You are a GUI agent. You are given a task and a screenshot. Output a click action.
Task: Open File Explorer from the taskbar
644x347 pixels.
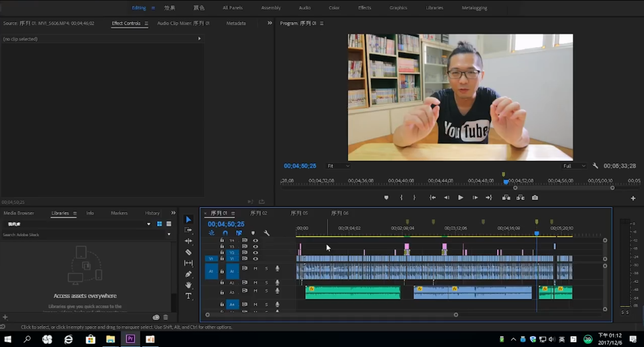pyautogui.click(x=110, y=340)
